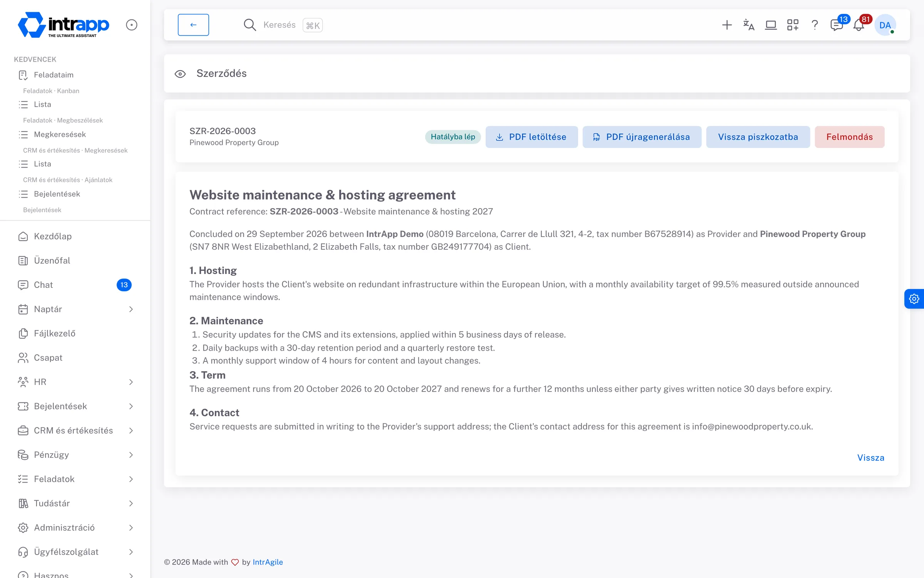
Task: Expand CRM és értékesítés chevron
Action: (x=131, y=430)
